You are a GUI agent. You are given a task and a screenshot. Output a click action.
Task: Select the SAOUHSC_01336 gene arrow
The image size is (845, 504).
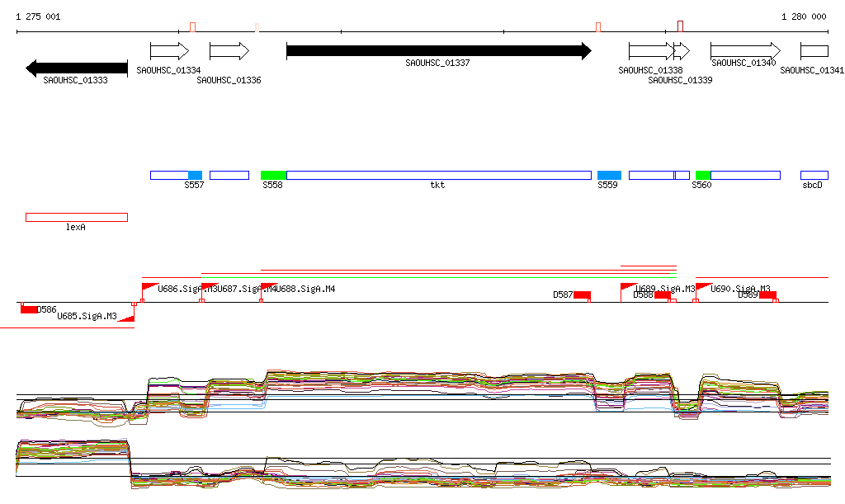(x=229, y=51)
